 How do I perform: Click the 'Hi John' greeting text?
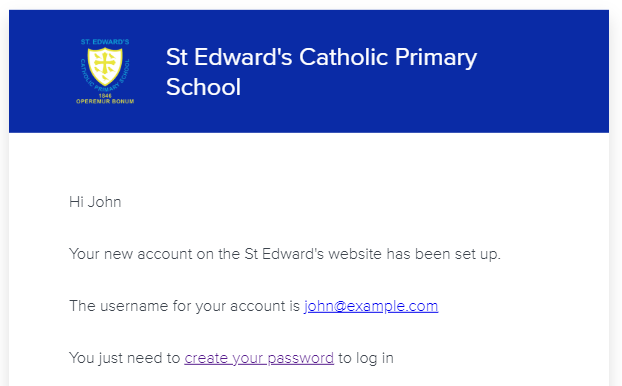[x=95, y=202]
